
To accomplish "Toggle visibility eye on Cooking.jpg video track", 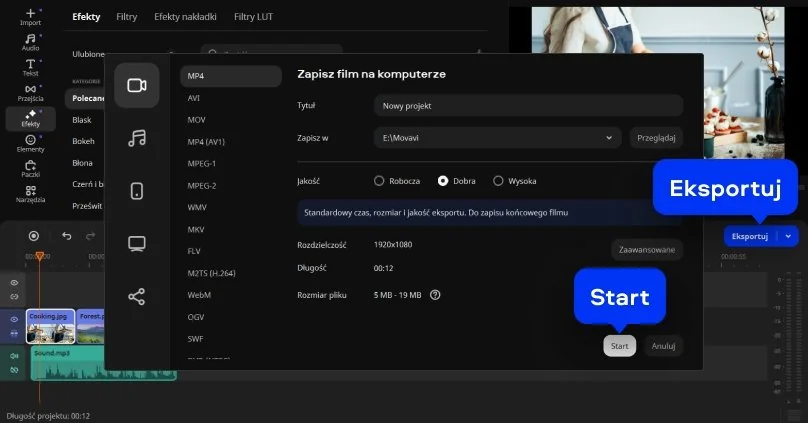I will click(x=14, y=319).
